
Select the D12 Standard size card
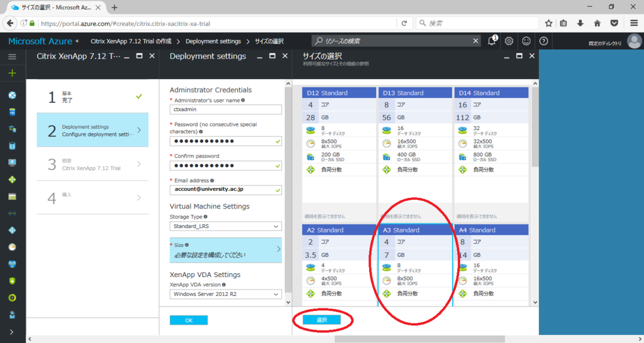[x=339, y=155]
